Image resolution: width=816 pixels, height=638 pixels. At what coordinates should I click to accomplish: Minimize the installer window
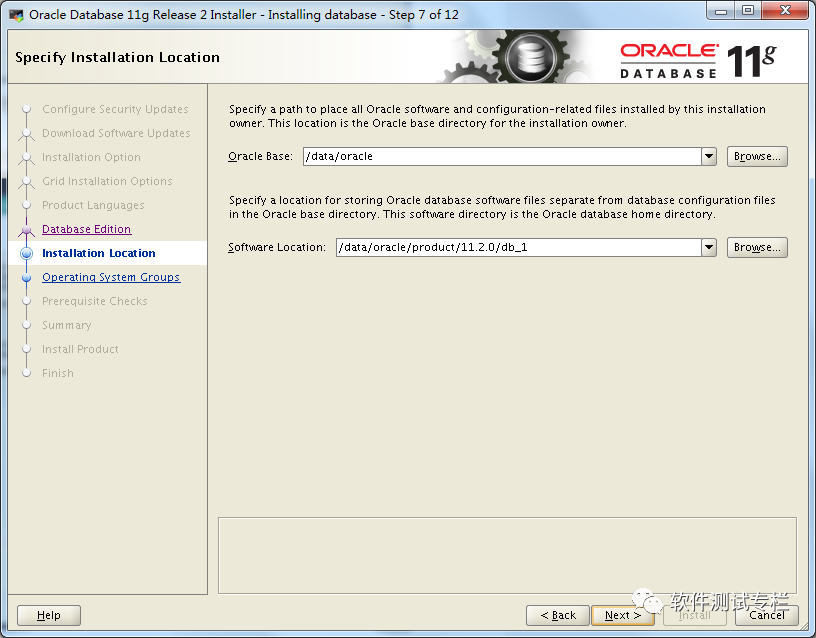[721, 11]
